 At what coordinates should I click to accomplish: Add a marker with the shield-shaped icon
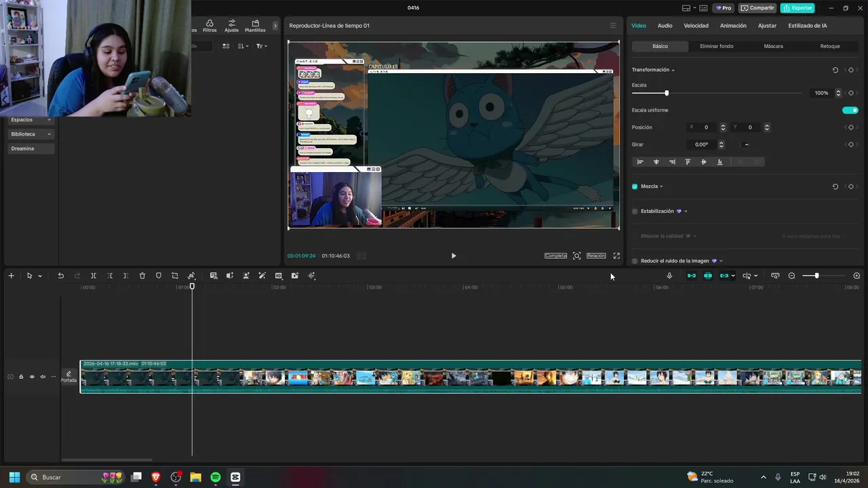point(159,276)
